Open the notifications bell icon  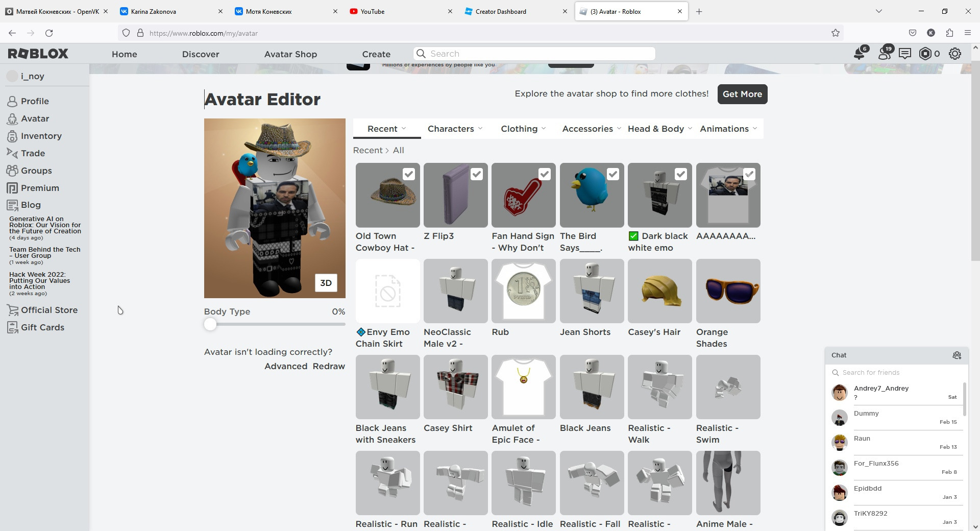coord(860,53)
